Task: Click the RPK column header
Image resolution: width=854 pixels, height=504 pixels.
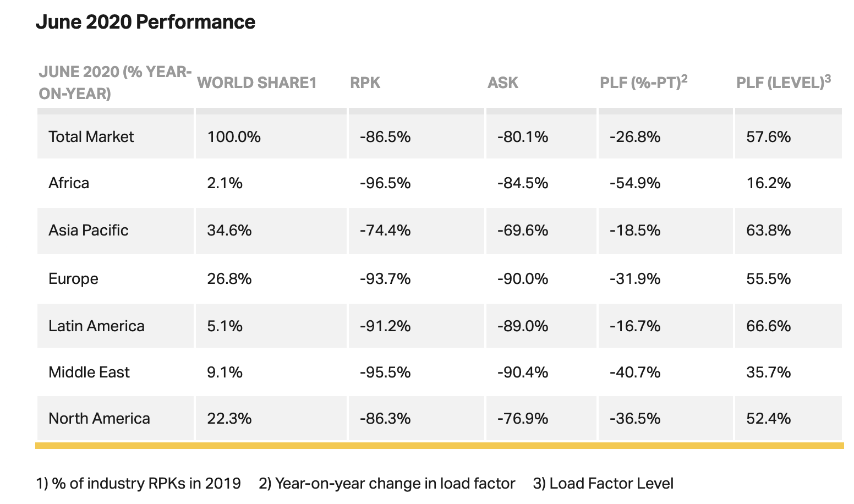Action: click(x=365, y=83)
